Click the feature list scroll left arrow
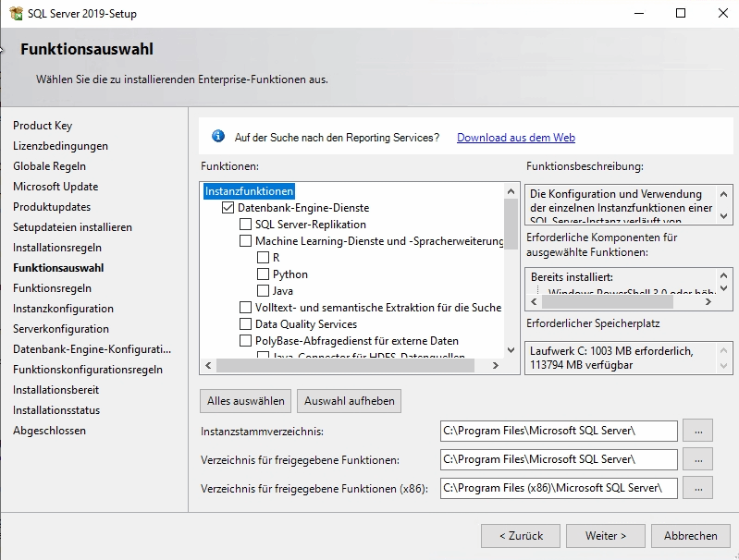The height and width of the screenshot is (560, 739). click(208, 366)
